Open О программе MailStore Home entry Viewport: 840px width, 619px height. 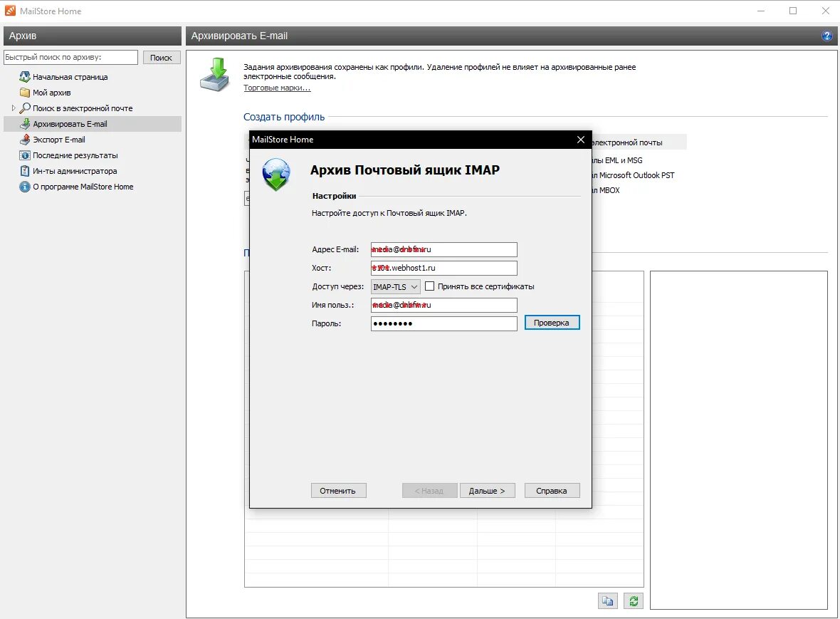pos(83,187)
